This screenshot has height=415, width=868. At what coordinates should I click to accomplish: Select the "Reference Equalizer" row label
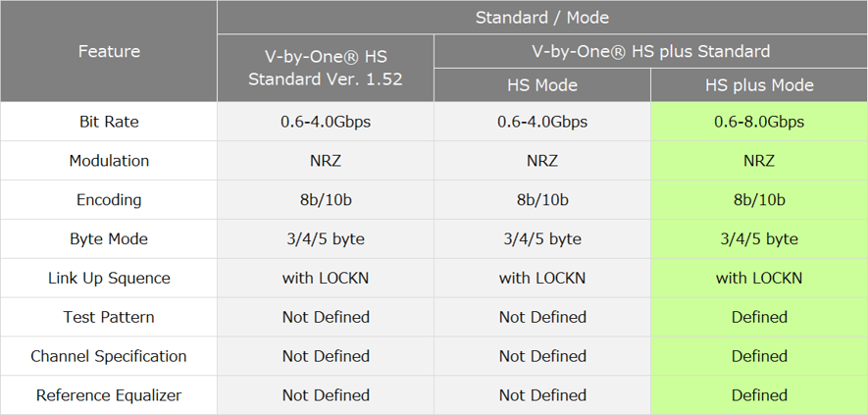(109, 395)
